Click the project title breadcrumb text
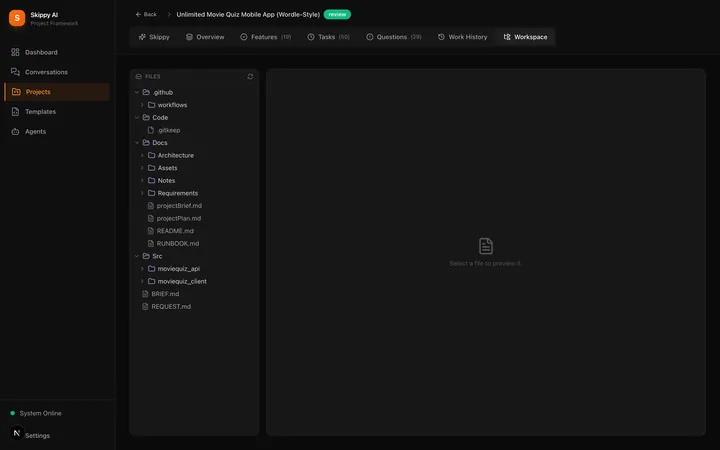This screenshot has height=450, width=720. (248, 14)
